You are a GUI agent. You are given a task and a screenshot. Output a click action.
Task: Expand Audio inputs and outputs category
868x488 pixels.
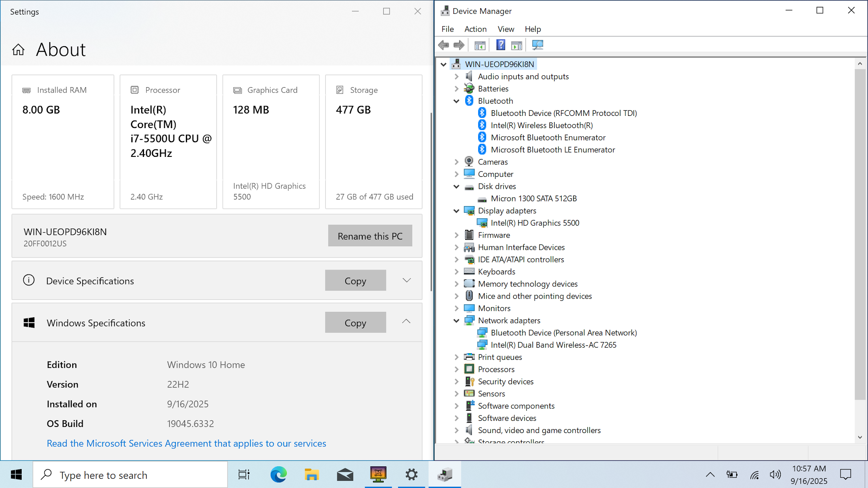456,76
